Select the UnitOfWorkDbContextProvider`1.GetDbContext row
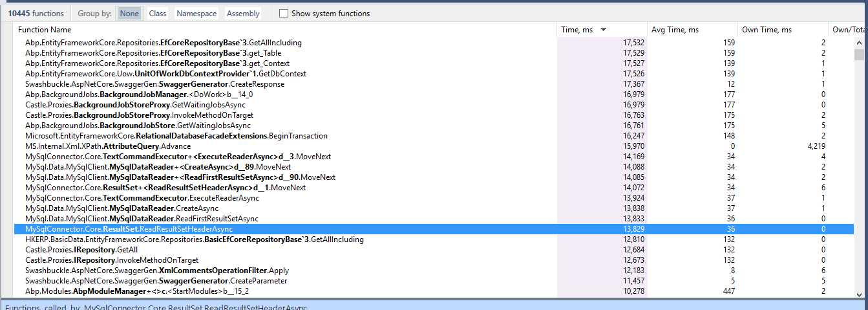The height and width of the screenshot is (310, 868). click(x=434, y=74)
